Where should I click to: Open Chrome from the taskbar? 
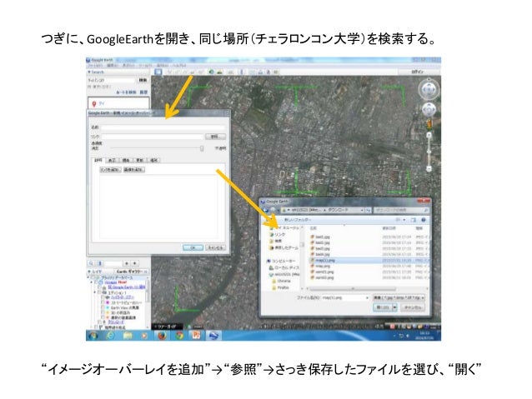tap(179, 336)
